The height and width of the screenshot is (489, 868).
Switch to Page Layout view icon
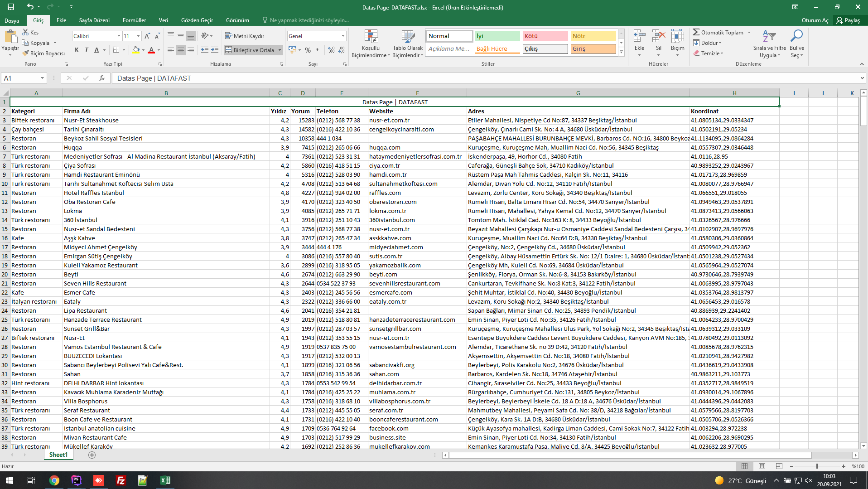point(762,466)
